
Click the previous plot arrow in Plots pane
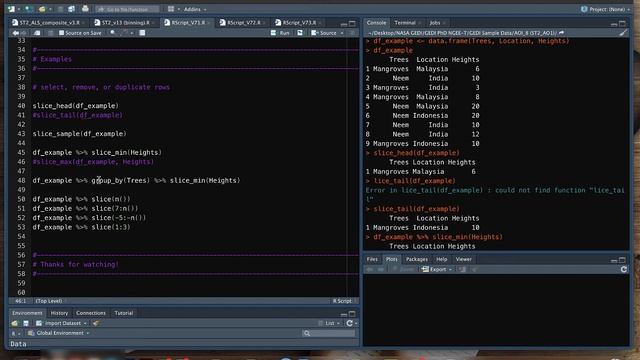click(x=370, y=269)
